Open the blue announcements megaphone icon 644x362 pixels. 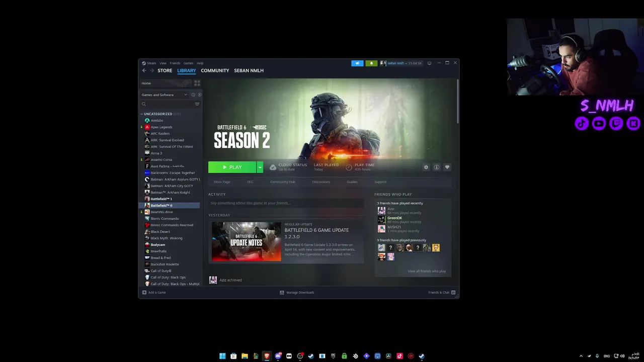coord(357,63)
